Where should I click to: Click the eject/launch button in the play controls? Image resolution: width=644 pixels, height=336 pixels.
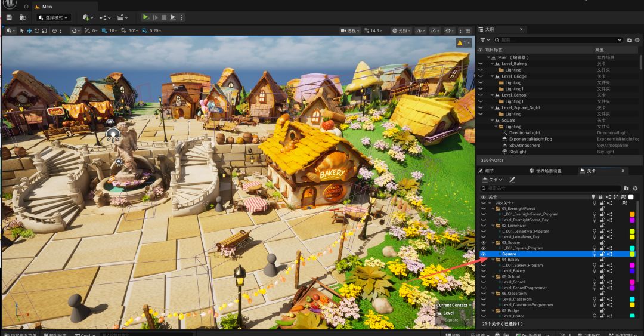[x=173, y=17]
